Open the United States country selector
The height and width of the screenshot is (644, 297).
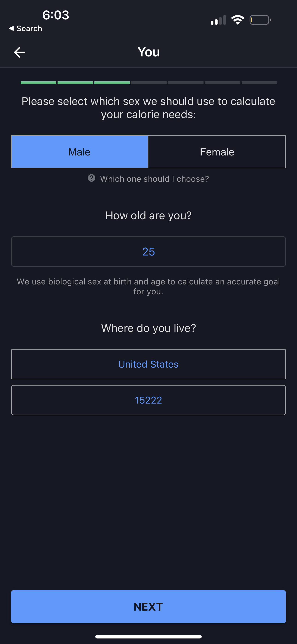[x=148, y=364]
